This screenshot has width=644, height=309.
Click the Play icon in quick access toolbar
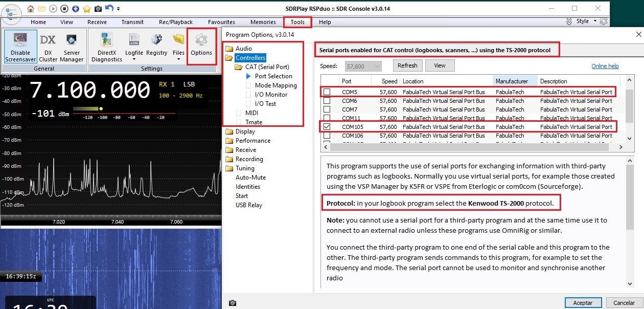[53, 9]
